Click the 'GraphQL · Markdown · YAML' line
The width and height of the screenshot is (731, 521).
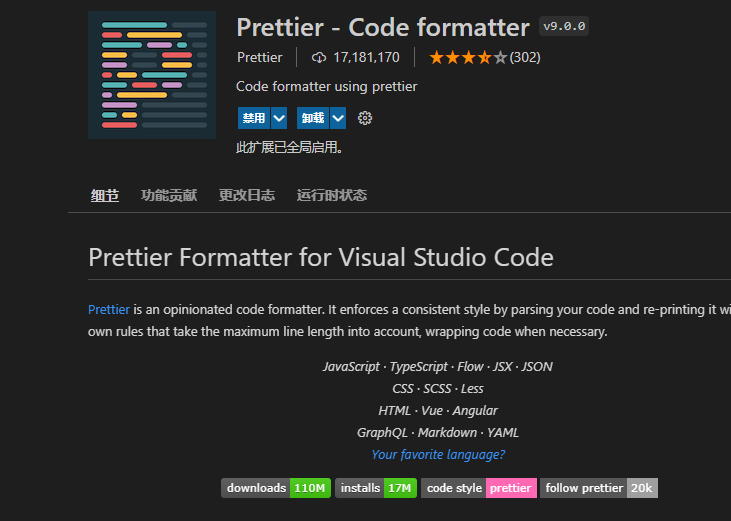point(438,432)
